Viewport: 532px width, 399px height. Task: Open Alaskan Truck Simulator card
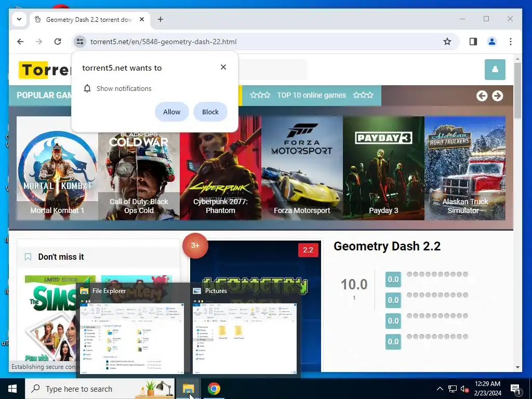click(x=465, y=168)
